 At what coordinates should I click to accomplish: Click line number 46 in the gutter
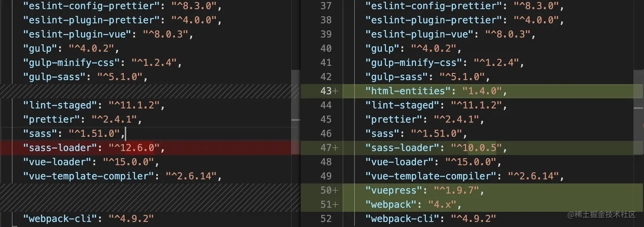[x=326, y=133]
